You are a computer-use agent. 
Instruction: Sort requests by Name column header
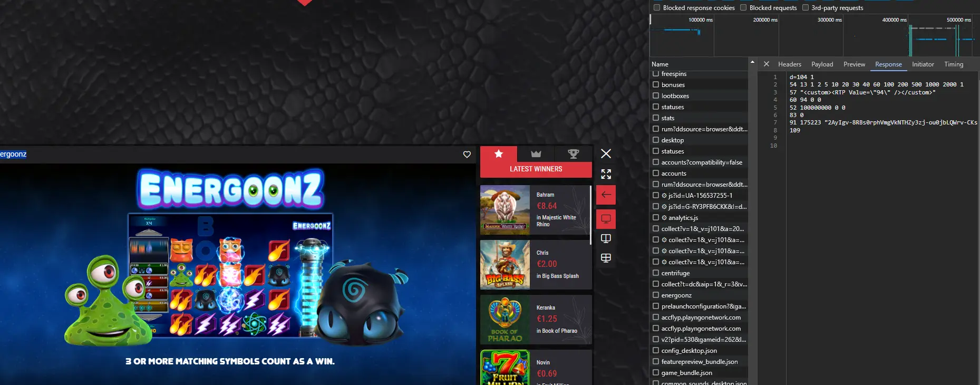660,64
